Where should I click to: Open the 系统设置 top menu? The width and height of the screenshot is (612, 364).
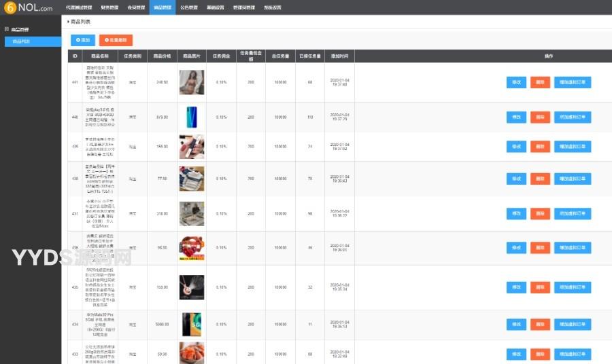272,7
